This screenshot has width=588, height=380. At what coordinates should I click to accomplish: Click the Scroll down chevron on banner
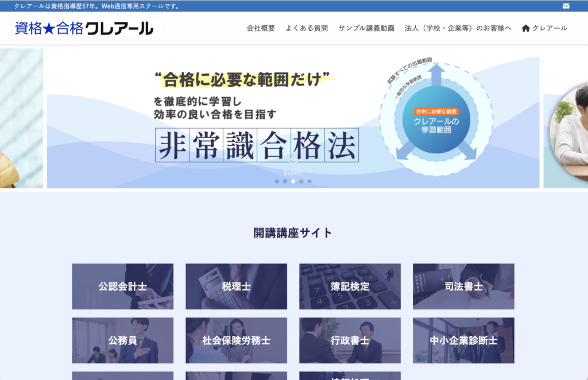293,162
